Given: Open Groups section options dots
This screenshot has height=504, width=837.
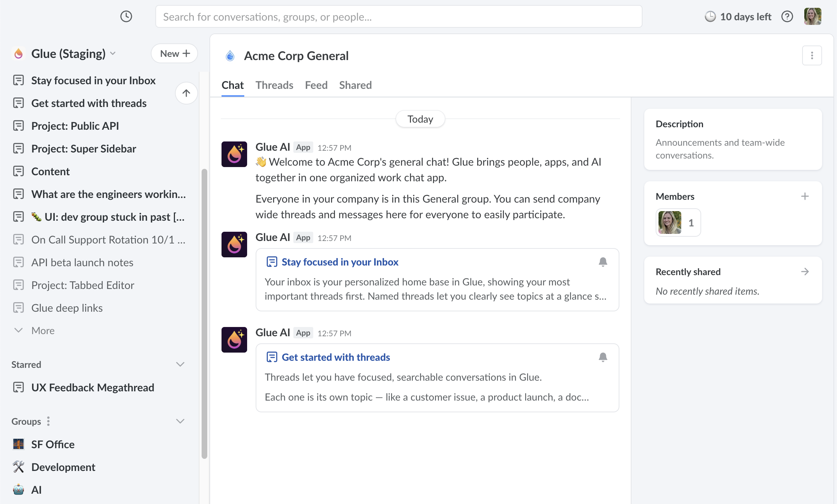Looking at the screenshot, I should (48, 421).
